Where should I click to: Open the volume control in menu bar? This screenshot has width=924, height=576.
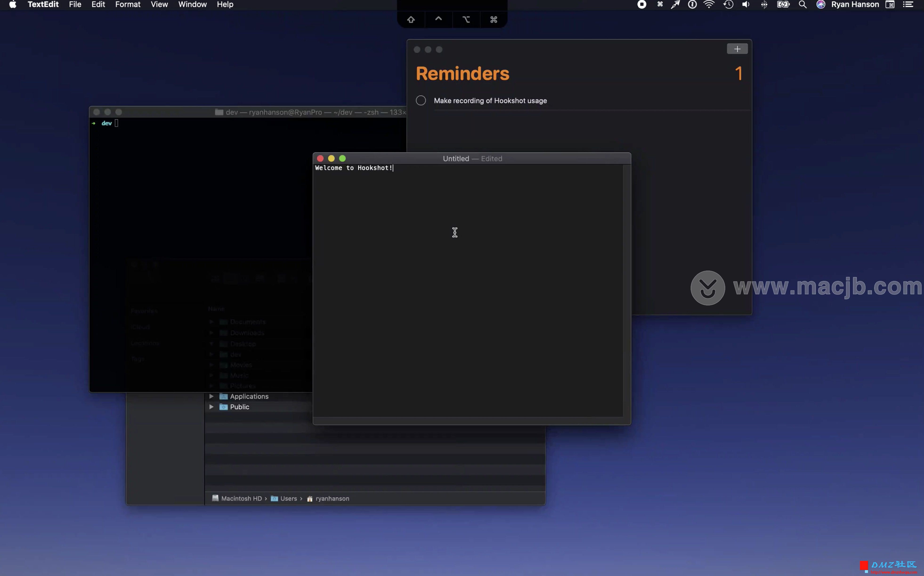pyautogui.click(x=746, y=4)
